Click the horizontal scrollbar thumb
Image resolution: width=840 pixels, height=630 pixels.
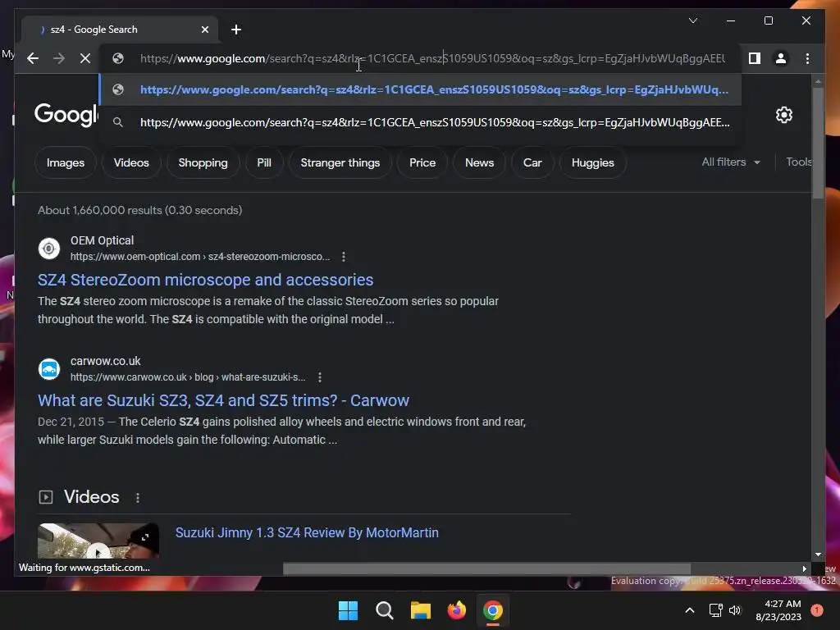pyautogui.click(x=486, y=568)
